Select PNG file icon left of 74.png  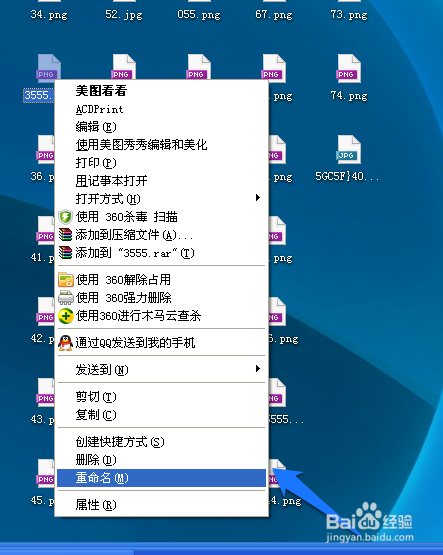(x=274, y=68)
